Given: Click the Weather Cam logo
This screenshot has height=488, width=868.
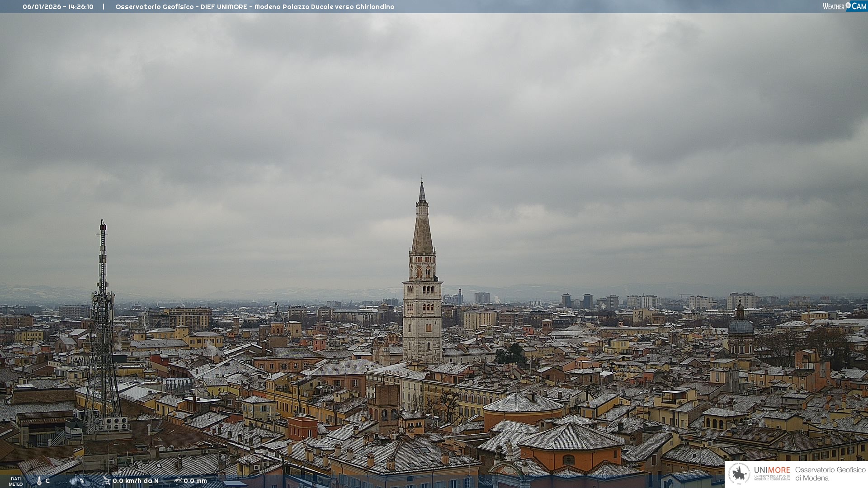Looking at the screenshot, I should tap(844, 6).
